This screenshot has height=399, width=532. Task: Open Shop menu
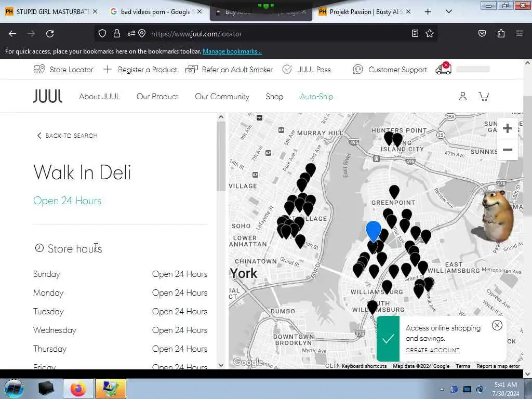pyautogui.click(x=274, y=97)
